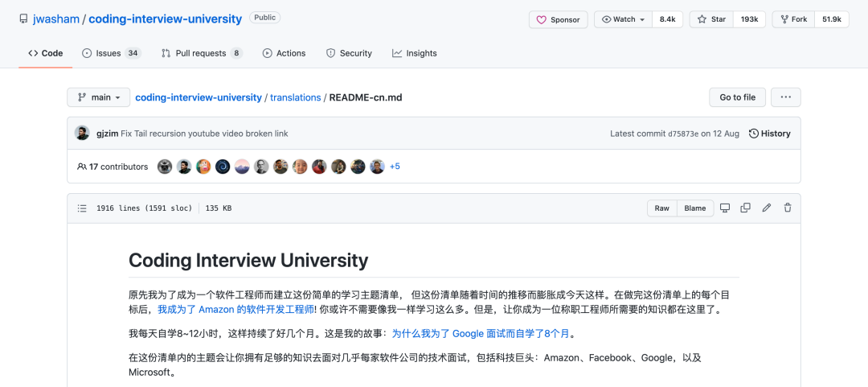
Task: Click the Issues count badge 34
Action: [x=133, y=53]
